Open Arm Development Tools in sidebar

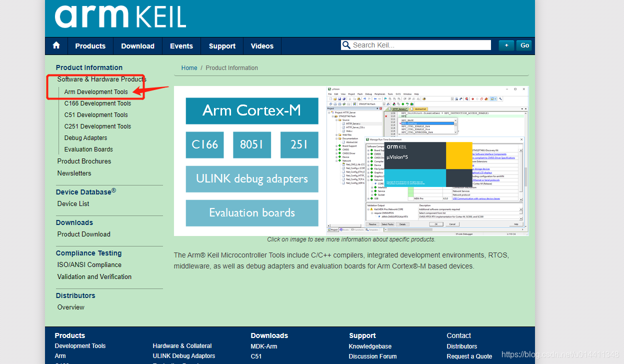96,92
